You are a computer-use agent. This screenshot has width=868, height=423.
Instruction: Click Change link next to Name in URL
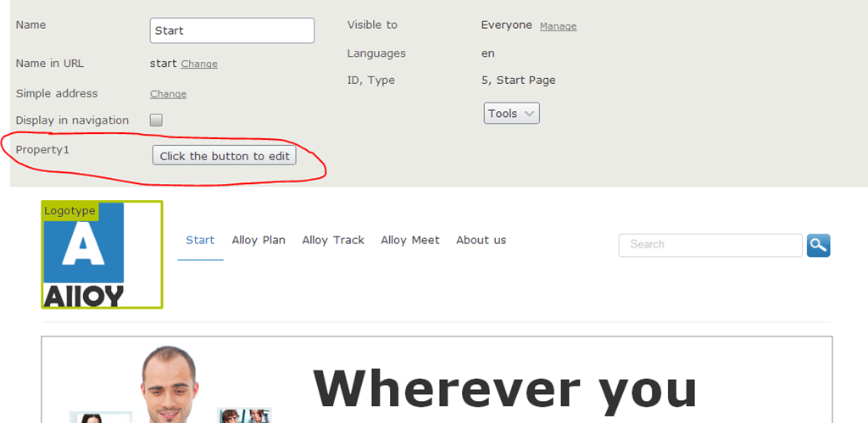(x=199, y=64)
